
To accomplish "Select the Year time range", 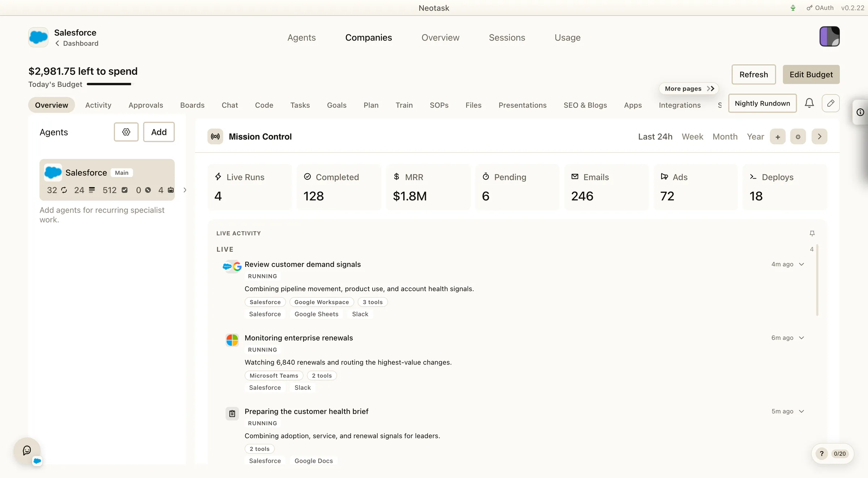I will tap(755, 137).
